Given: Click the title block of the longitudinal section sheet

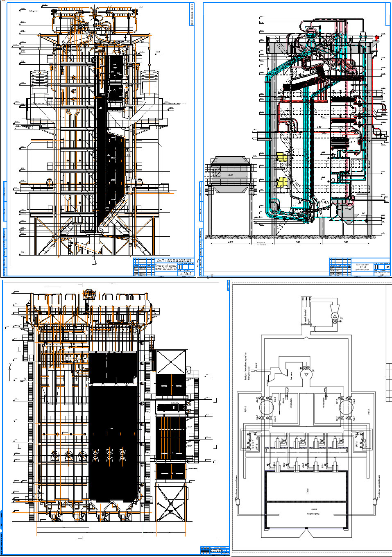Looking at the screenshot, I should point(360,266).
